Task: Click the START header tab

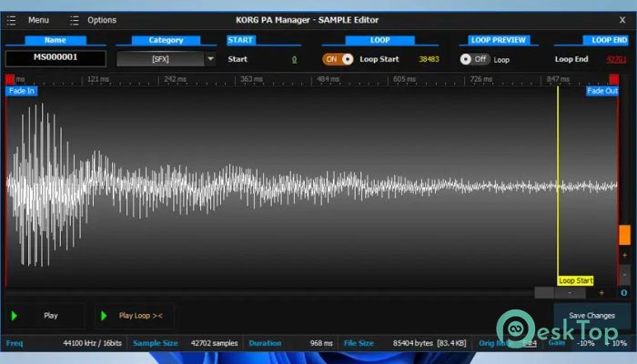Action: click(240, 40)
